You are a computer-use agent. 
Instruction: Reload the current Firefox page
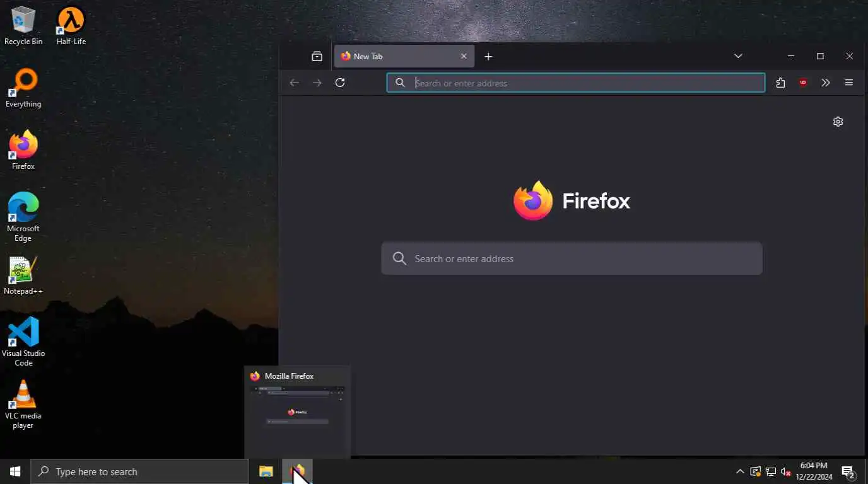pyautogui.click(x=340, y=83)
